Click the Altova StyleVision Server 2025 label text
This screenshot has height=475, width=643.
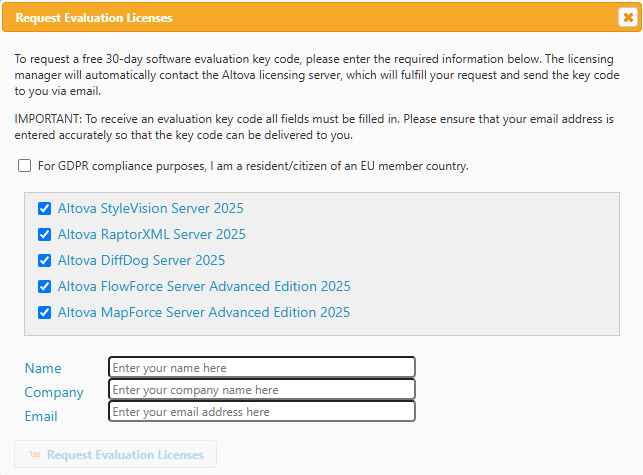pyautogui.click(x=150, y=209)
